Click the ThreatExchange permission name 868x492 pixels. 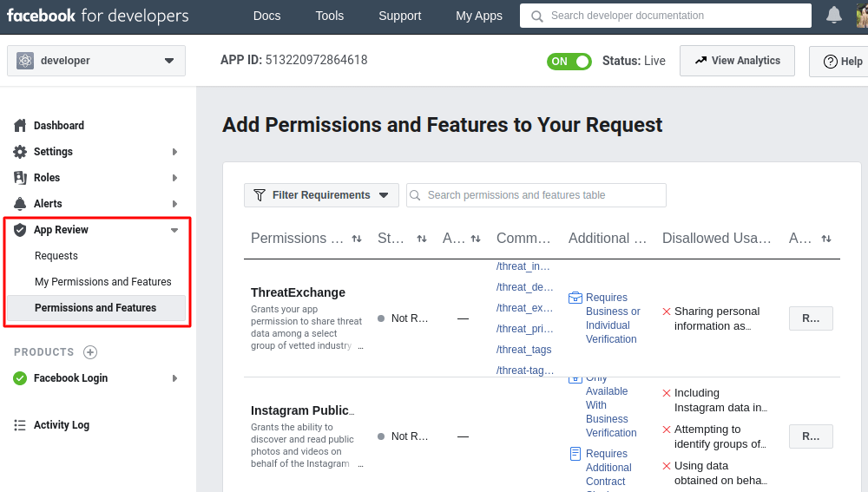click(298, 292)
